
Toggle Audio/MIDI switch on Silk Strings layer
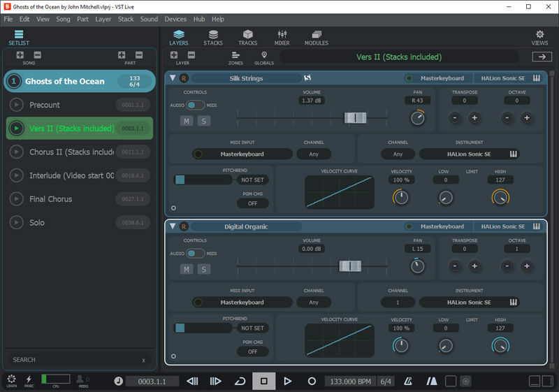(x=196, y=106)
